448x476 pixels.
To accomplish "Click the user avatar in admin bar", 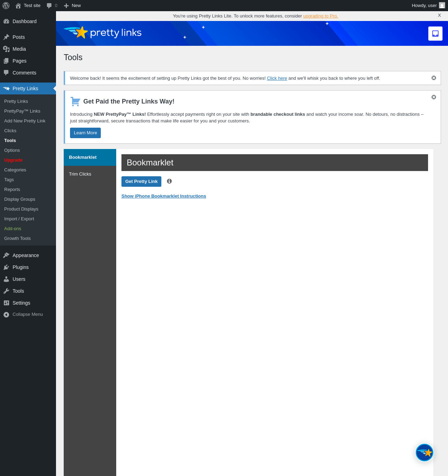I will coord(442,6).
